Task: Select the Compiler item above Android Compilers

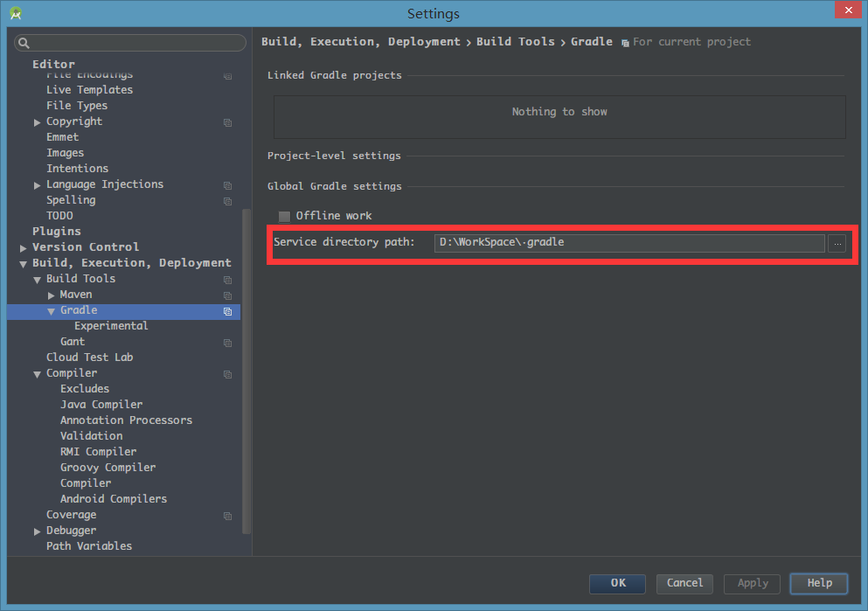Action: click(x=86, y=483)
